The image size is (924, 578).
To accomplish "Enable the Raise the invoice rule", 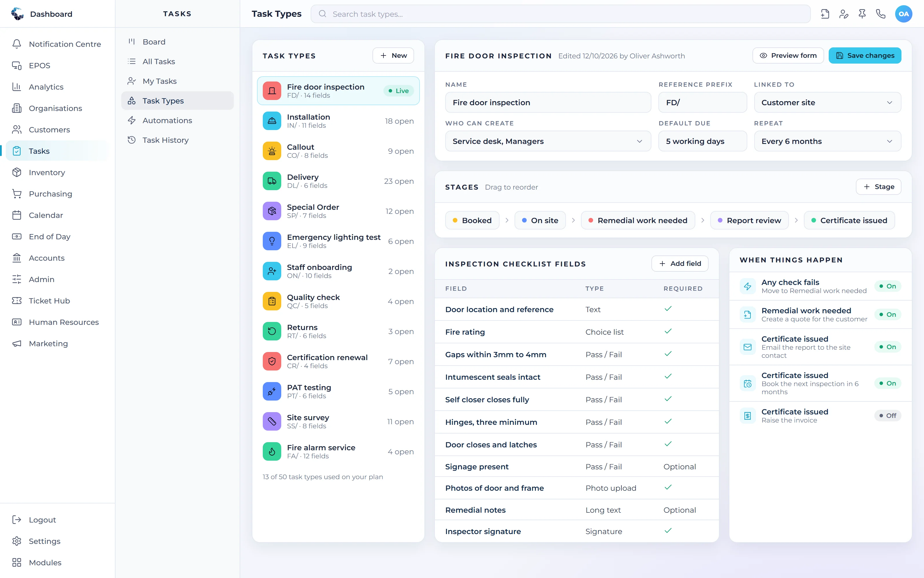I will point(887,416).
